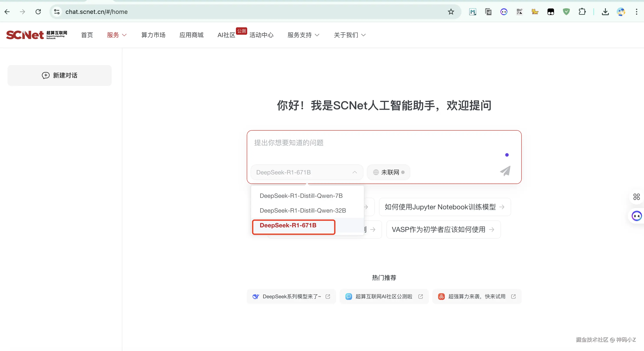Expand the 服务 navigation dropdown

117,35
